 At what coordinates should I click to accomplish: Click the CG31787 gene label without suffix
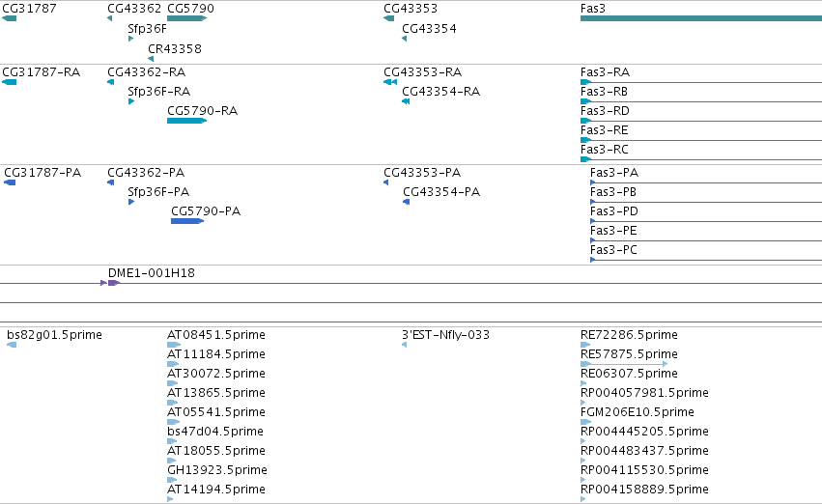click(29, 9)
